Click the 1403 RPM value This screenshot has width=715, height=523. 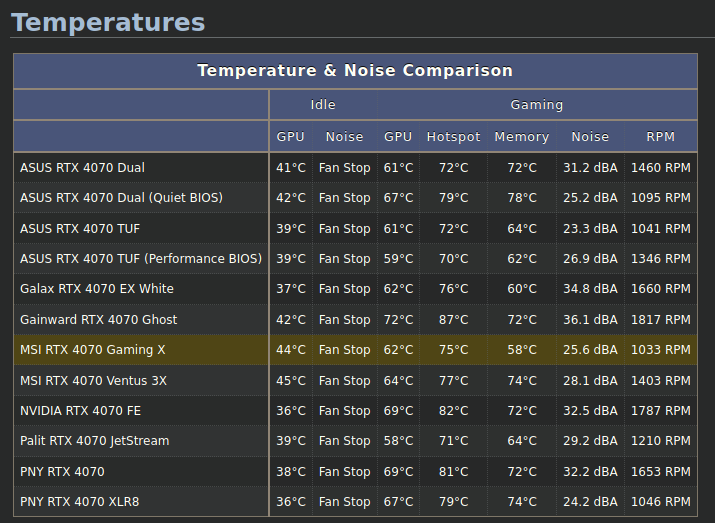[x=660, y=380]
